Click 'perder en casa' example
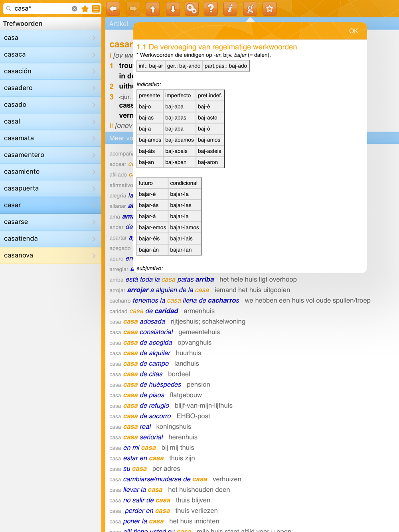 [x=147, y=511]
